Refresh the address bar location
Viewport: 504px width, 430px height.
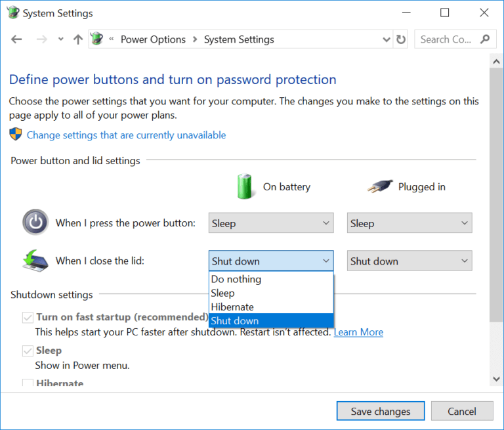pyautogui.click(x=401, y=39)
